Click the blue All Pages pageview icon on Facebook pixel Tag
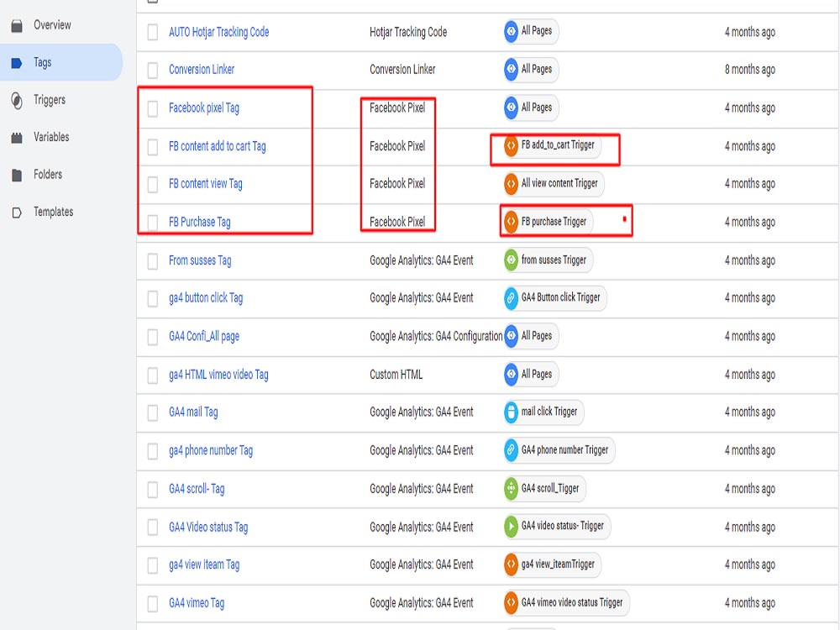840x630 pixels. (x=512, y=108)
